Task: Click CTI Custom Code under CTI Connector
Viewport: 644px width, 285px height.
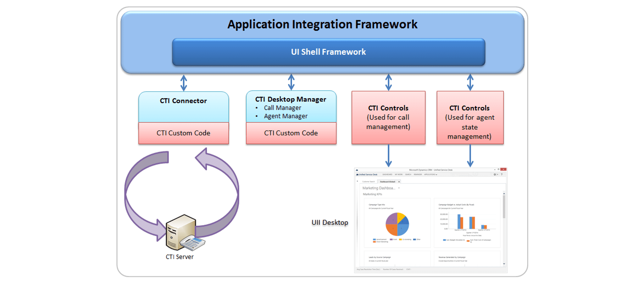Action: coord(184,133)
